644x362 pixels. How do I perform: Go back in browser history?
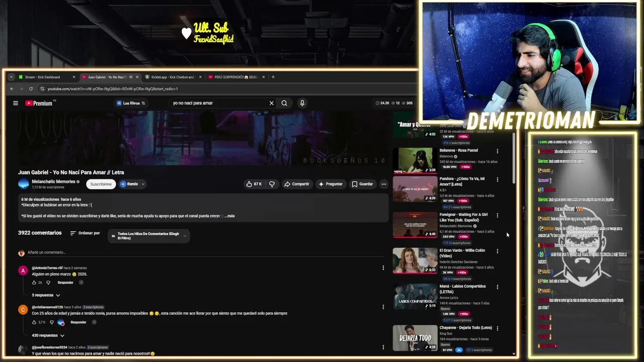coord(12,89)
